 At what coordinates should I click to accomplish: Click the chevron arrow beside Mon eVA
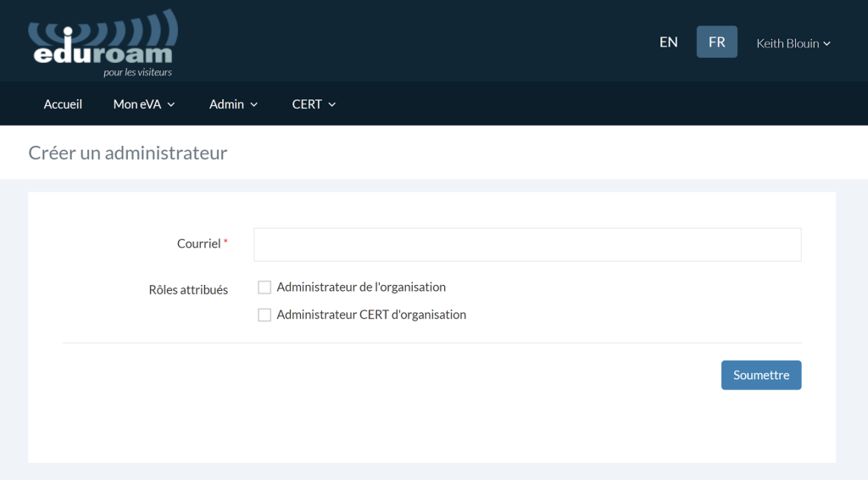pos(171,104)
